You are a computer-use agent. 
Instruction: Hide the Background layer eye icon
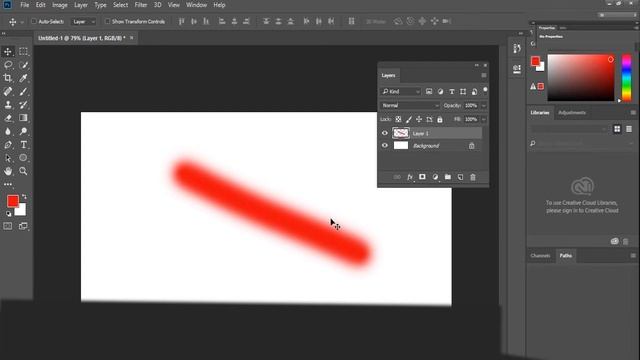pyautogui.click(x=384, y=146)
